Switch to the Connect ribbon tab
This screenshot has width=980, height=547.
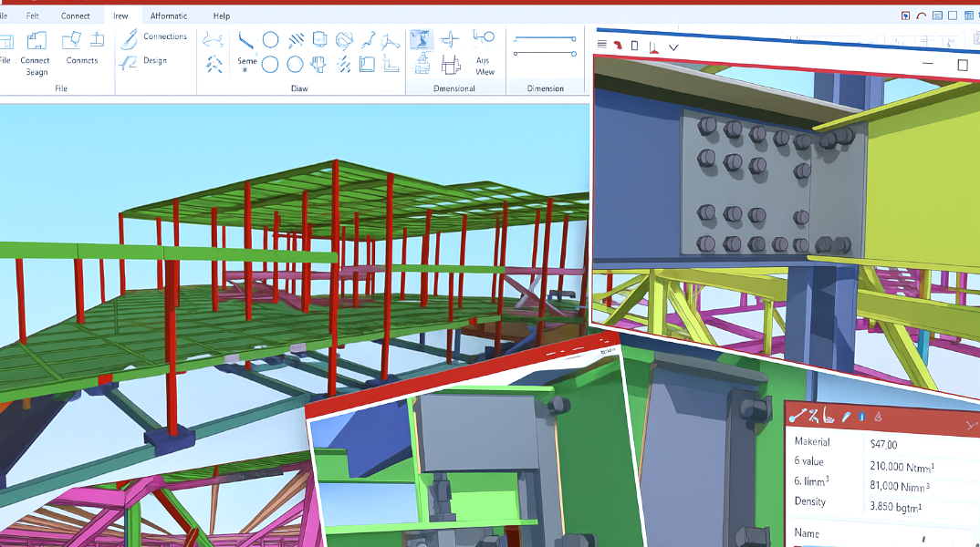pyautogui.click(x=75, y=15)
